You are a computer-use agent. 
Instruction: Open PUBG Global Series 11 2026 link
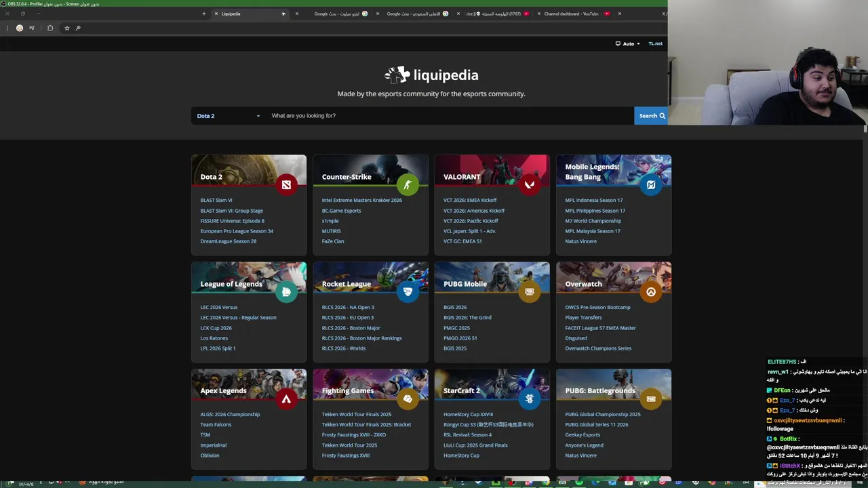pos(596,425)
